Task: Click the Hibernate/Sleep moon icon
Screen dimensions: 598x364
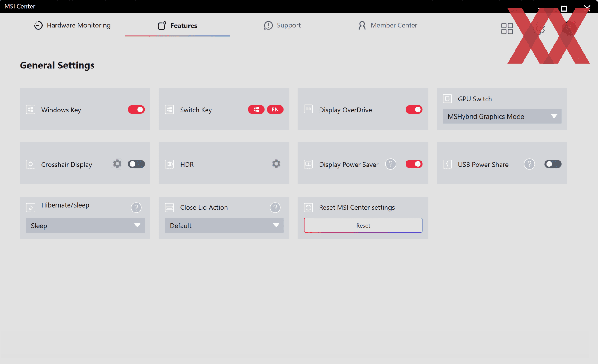Action: (31, 208)
